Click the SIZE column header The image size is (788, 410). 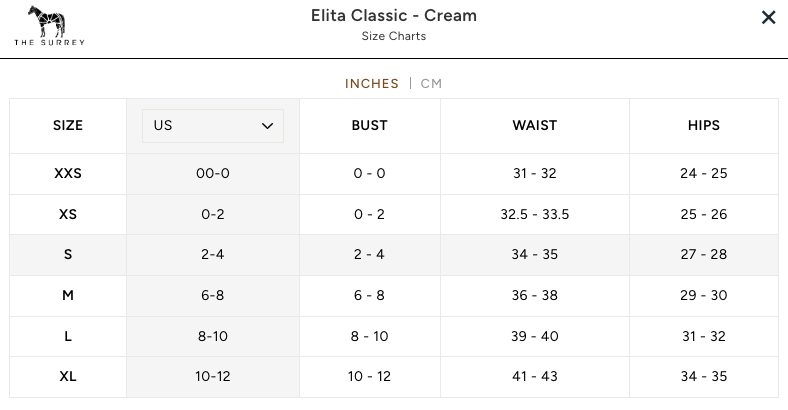tap(68, 126)
